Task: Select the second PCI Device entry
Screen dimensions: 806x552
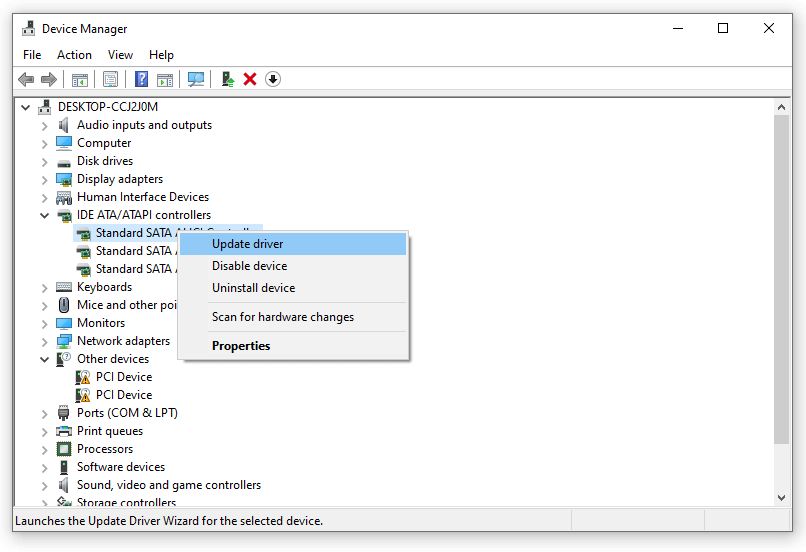Action: pyautogui.click(x=124, y=395)
